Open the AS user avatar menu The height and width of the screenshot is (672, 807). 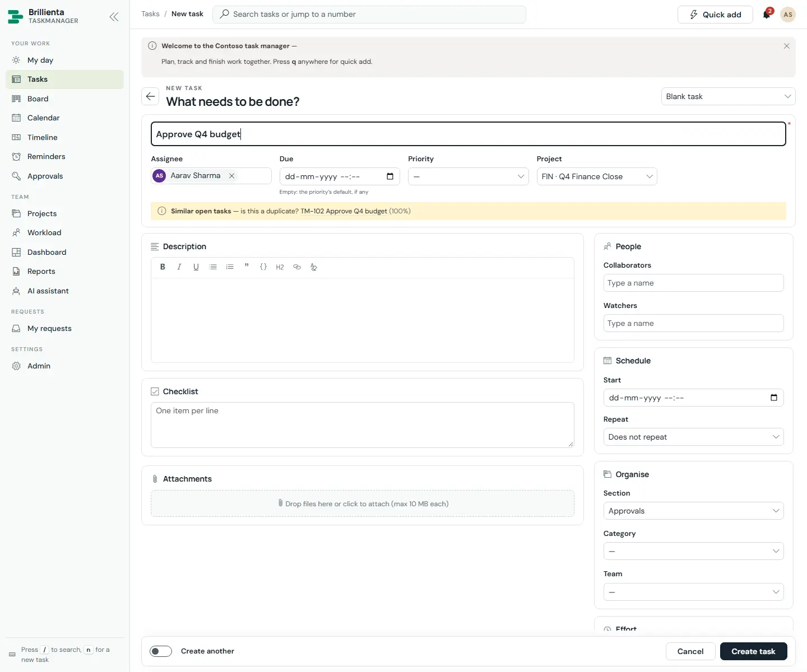788,15
